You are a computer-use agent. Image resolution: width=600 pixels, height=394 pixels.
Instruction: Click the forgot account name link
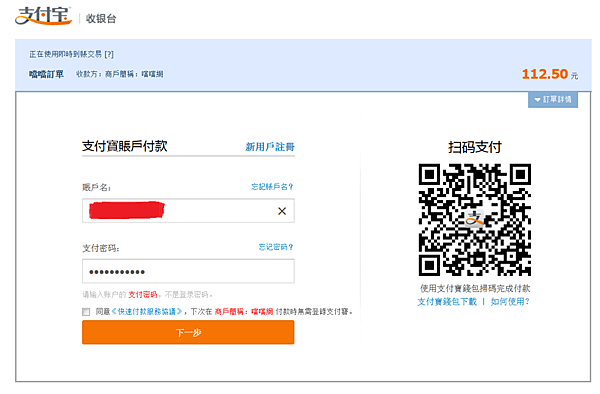click(272, 187)
